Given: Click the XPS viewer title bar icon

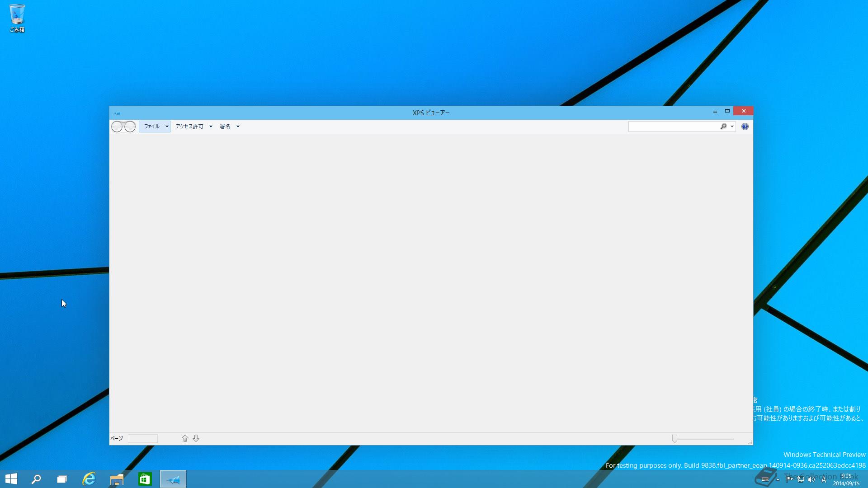Looking at the screenshot, I should (117, 113).
